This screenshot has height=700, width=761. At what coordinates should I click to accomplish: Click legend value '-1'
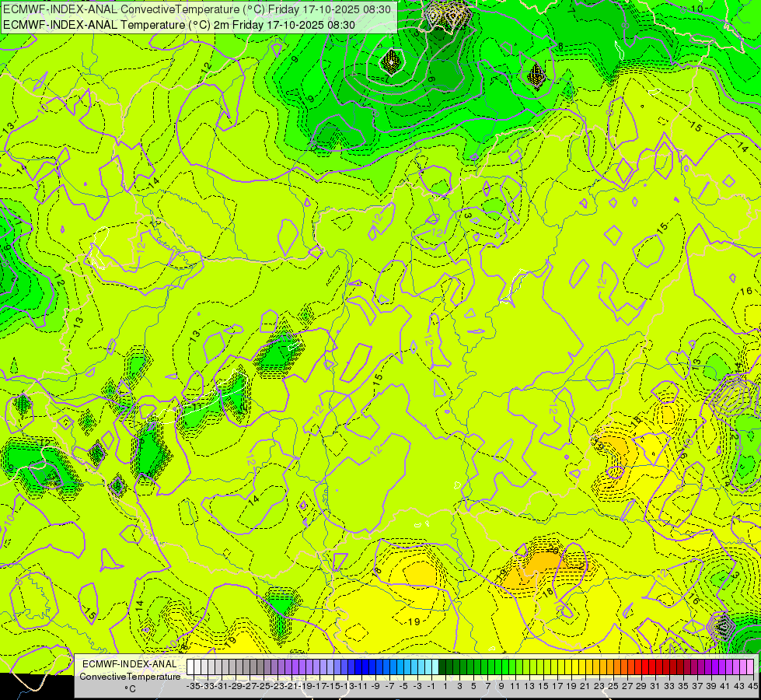click(x=431, y=687)
